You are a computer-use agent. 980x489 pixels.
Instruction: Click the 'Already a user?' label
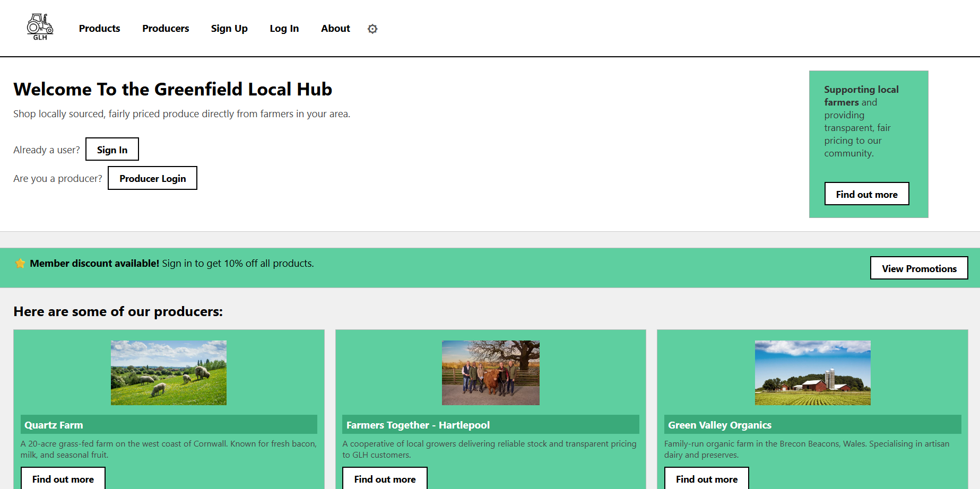[x=47, y=150]
